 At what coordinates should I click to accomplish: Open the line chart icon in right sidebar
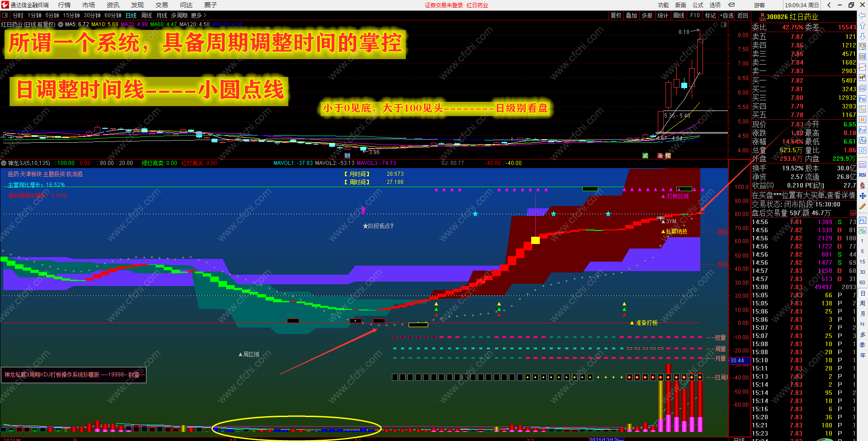pos(863,67)
